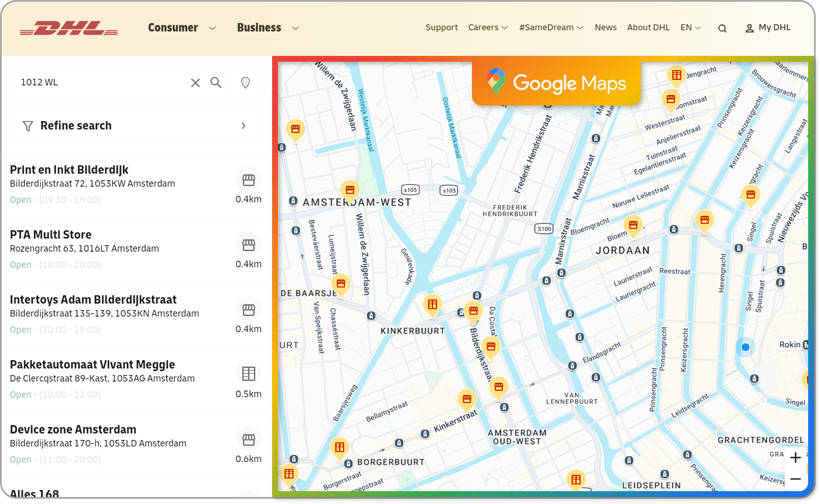Zoom in on the map
Viewport: 821px width, 504px height.
coord(795,458)
